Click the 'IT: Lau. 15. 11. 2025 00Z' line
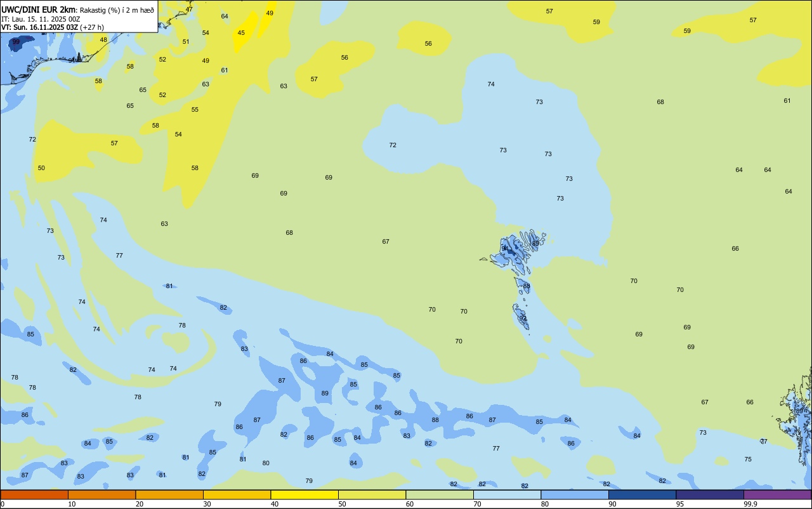This screenshot has height=509, width=812. [x=41, y=19]
